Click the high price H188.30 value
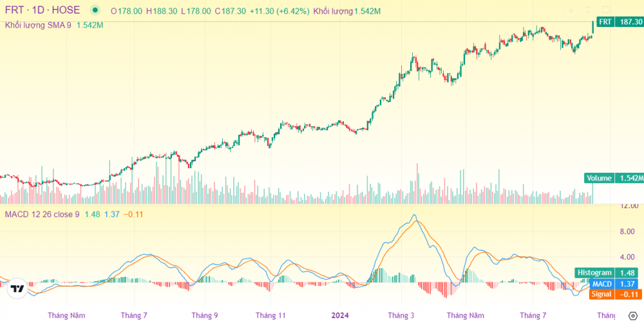The width and height of the screenshot is (644, 321). [x=162, y=12]
